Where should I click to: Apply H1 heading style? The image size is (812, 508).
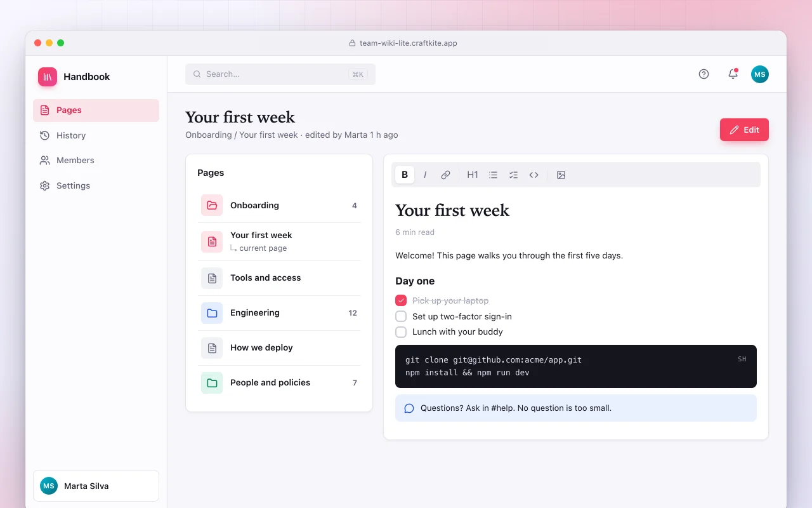point(473,175)
